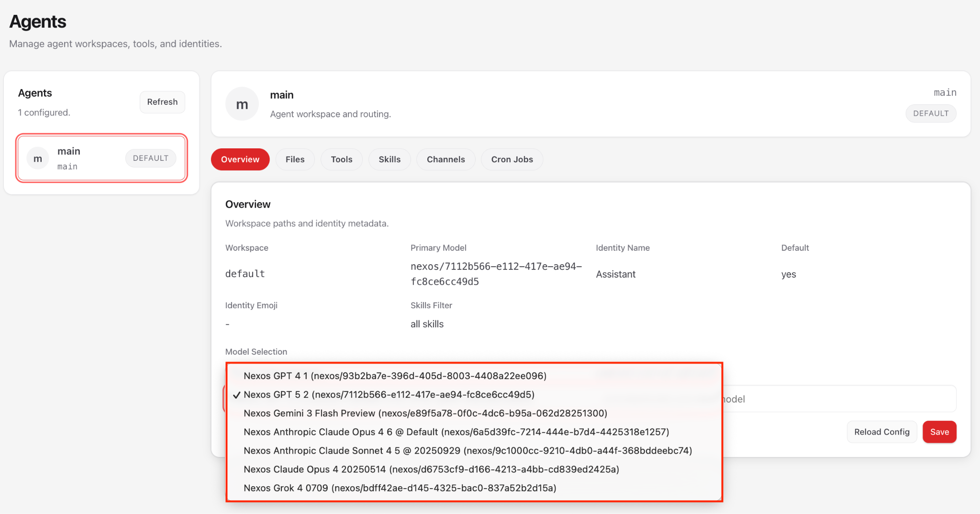
Task: Choose Nexos Claude Opus 4 20250514 model
Action: [431, 469]
